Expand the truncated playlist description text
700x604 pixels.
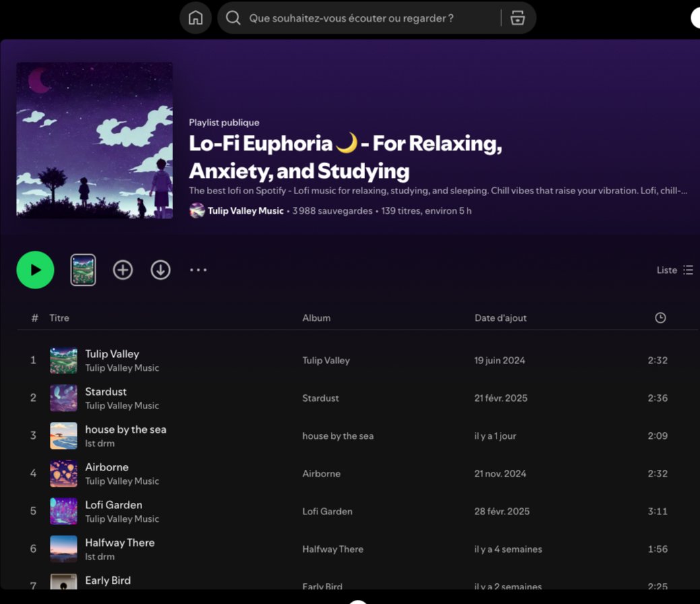click(438, 190)
